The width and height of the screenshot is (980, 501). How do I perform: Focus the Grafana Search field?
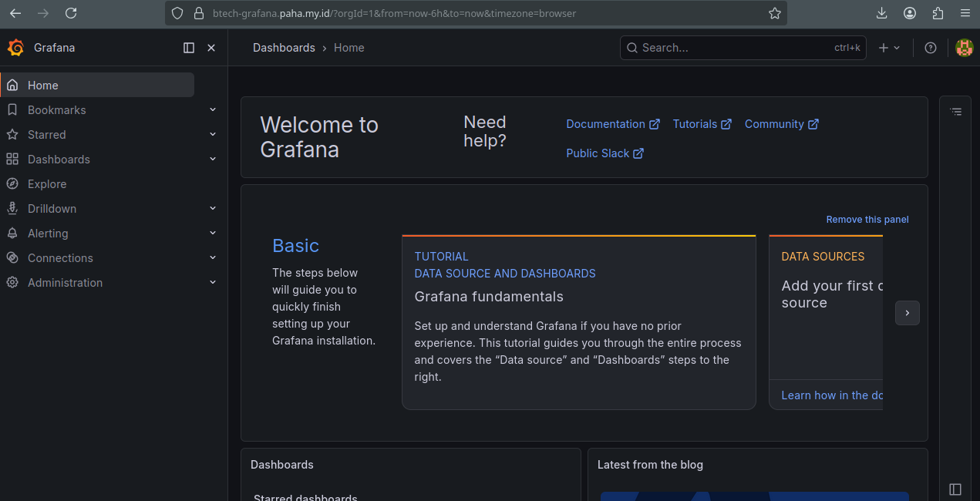point(743,48)
